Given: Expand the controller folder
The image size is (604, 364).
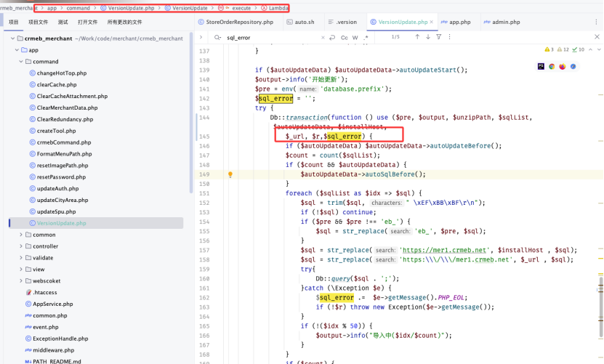Looking at the screenshot, I should [22, 246].
